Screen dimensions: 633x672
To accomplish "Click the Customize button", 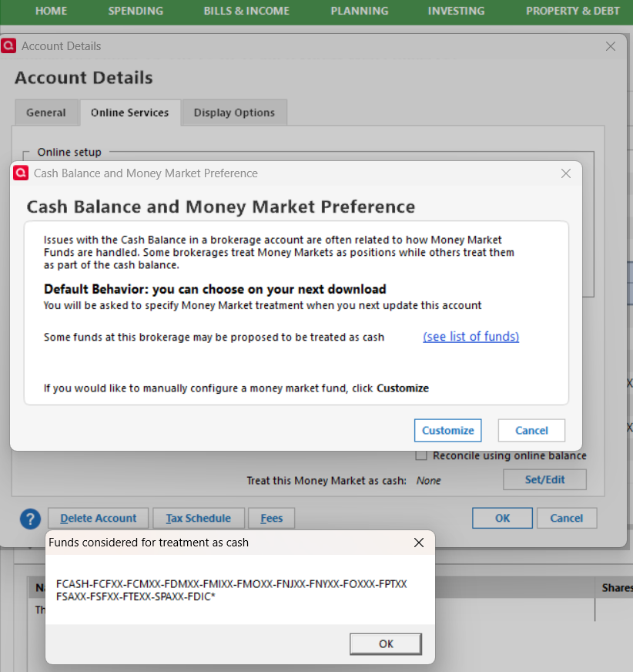I will click(447, 430).
